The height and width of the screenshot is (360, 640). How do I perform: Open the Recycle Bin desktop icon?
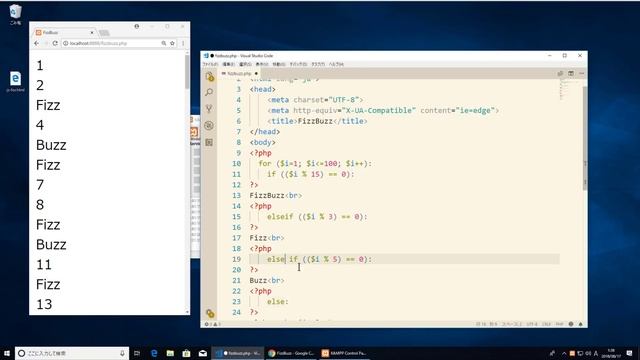(15, 14)
